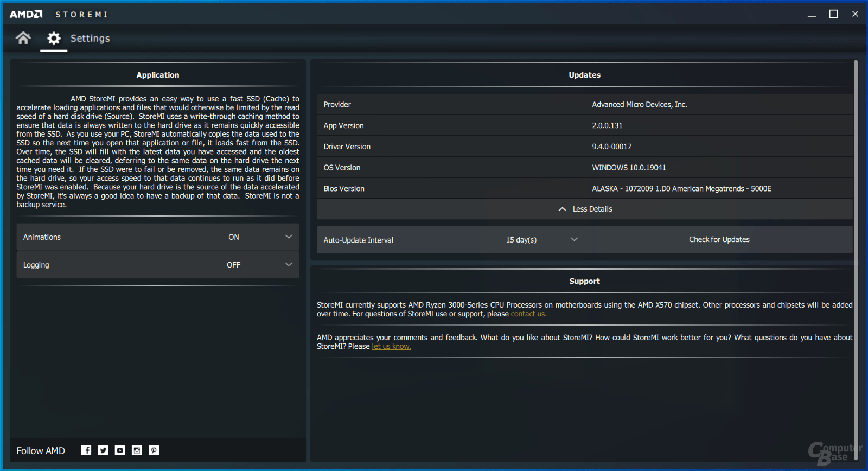Open the Logging OFF dropdown
This screenshot has height=471, width=868.
tap(158, 265)
